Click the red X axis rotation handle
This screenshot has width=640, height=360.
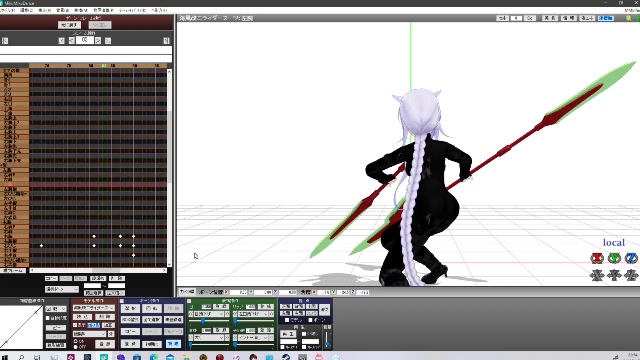[x=597, y=258]
